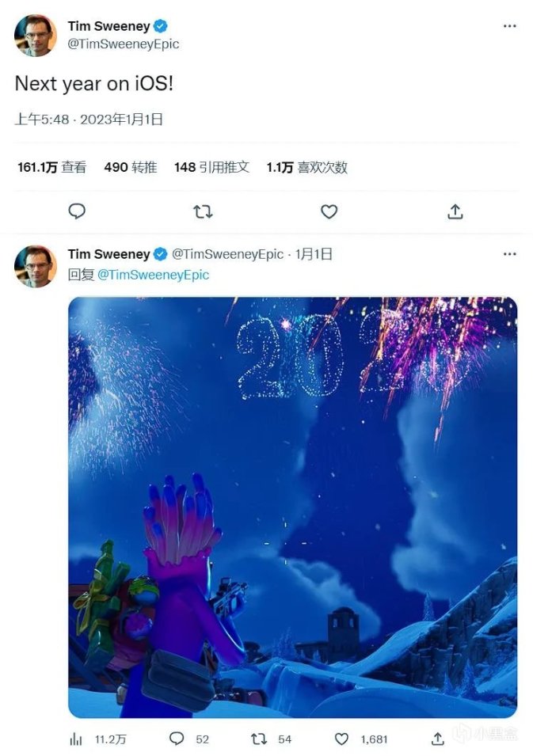The image size is (533, 756).
Task: View the 1.1万 likes list
Action: coord(306,167)
